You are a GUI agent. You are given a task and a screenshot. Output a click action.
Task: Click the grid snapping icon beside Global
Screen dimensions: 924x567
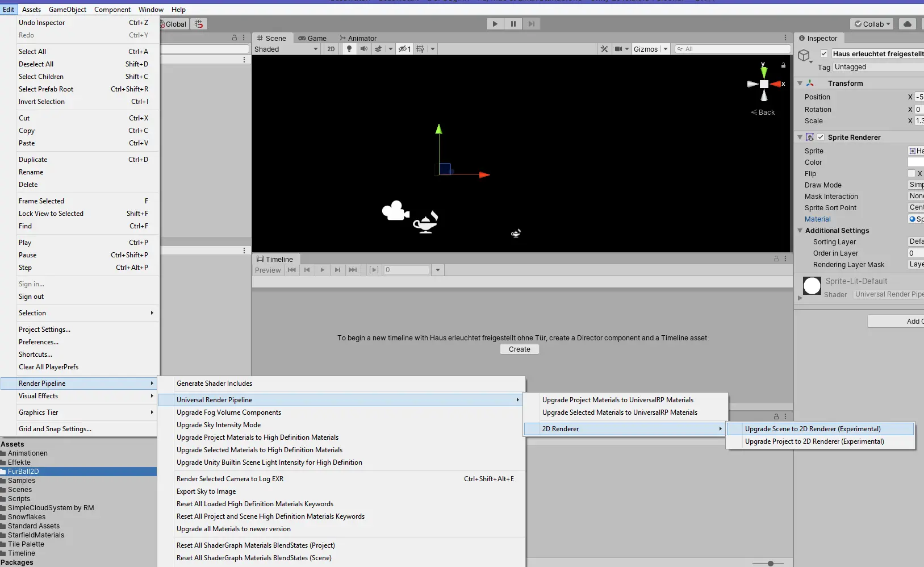coord(199,24)
